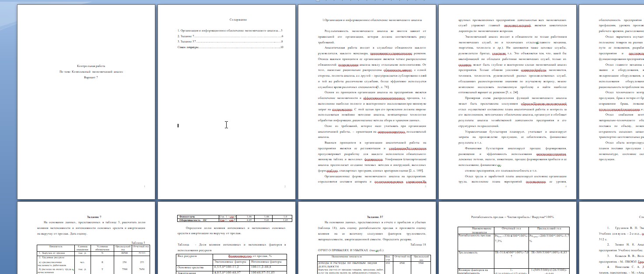Click paragraph "Определим долю влияния интенсивных"
This screenshot has height=274, width=644.
tap(232, 230)
